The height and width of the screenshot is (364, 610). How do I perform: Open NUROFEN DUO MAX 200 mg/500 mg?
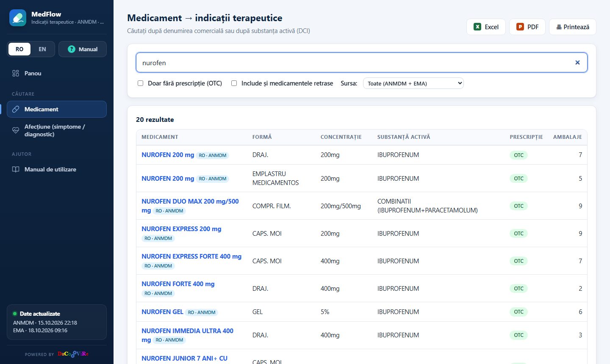[190, 206]
